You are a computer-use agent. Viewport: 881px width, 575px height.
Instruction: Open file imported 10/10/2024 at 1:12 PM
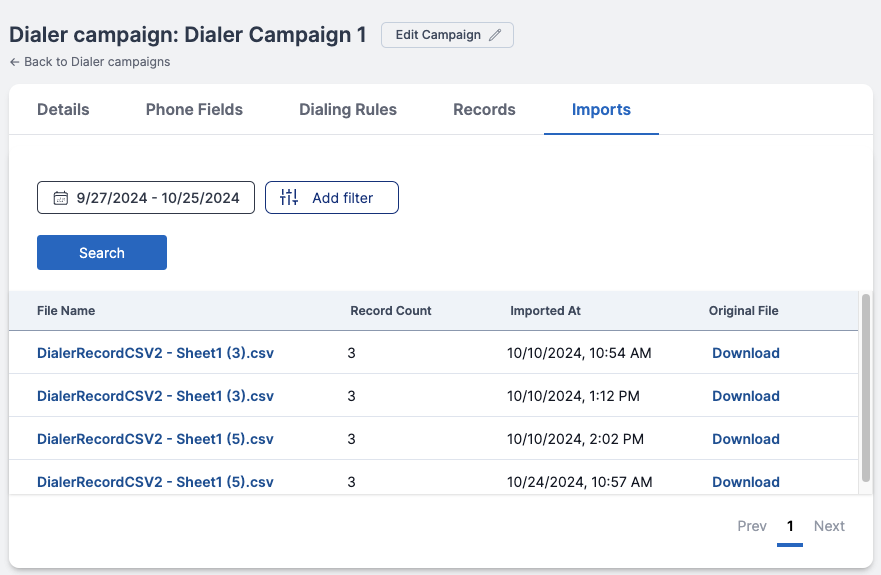(155, 396)
